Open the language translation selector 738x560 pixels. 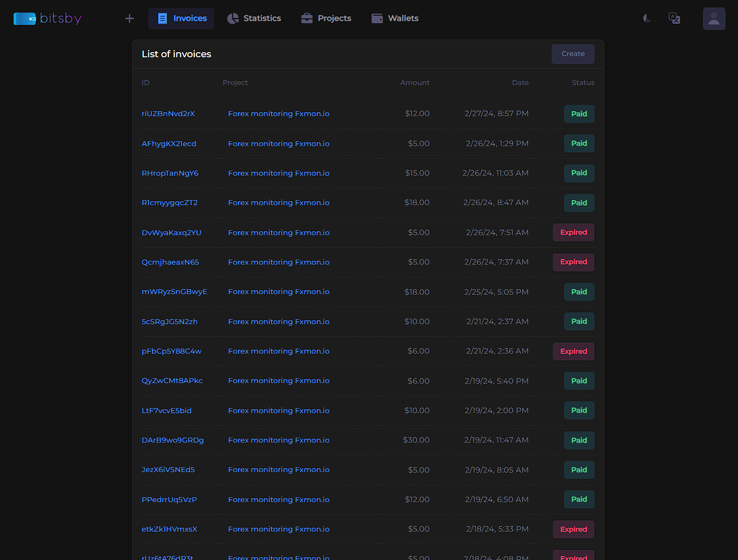coord(675,19)
